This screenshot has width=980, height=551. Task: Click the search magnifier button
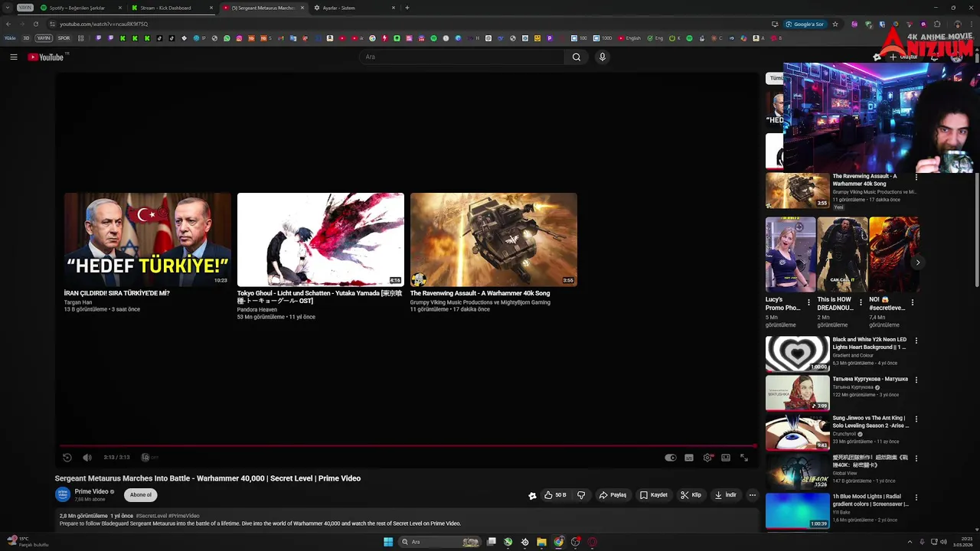(577, 57)
